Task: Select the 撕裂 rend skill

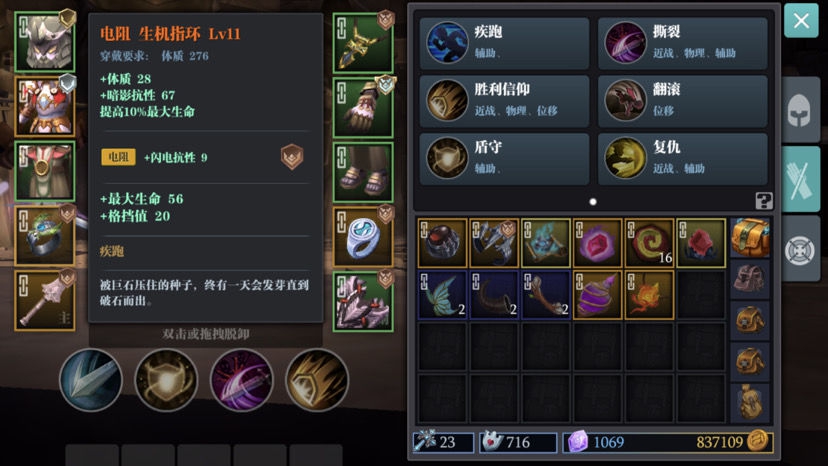Action: tap(682, 43)
